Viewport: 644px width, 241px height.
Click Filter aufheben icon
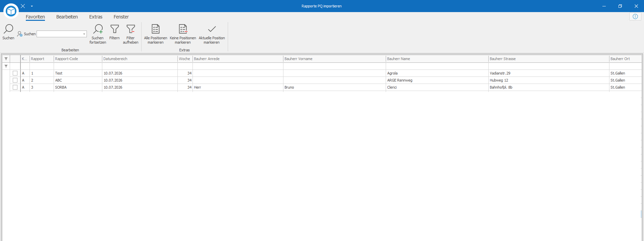pyautogui.click(x=130, y=29)
